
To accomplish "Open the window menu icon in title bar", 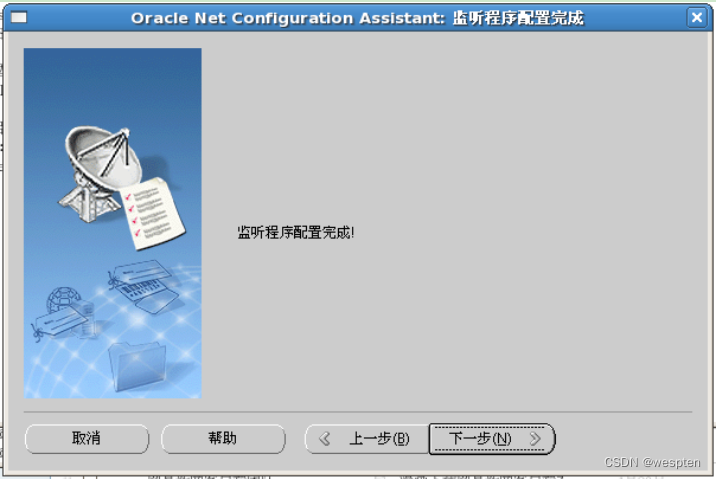I will (19, 18).
